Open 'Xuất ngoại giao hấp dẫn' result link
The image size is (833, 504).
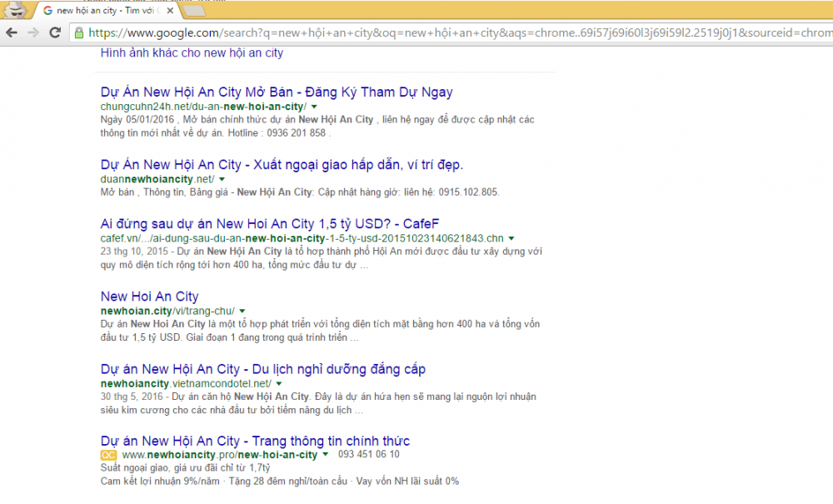pyautogui.click(x=282, y=165)
